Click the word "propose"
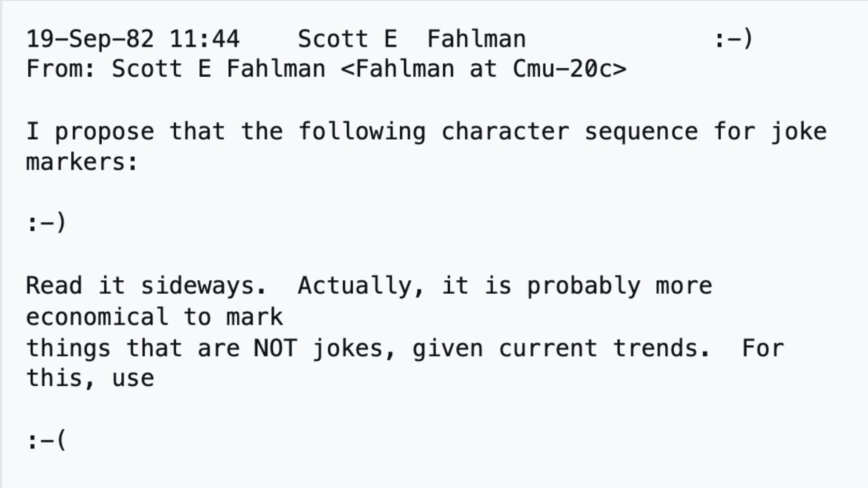 tap(104, 132)
